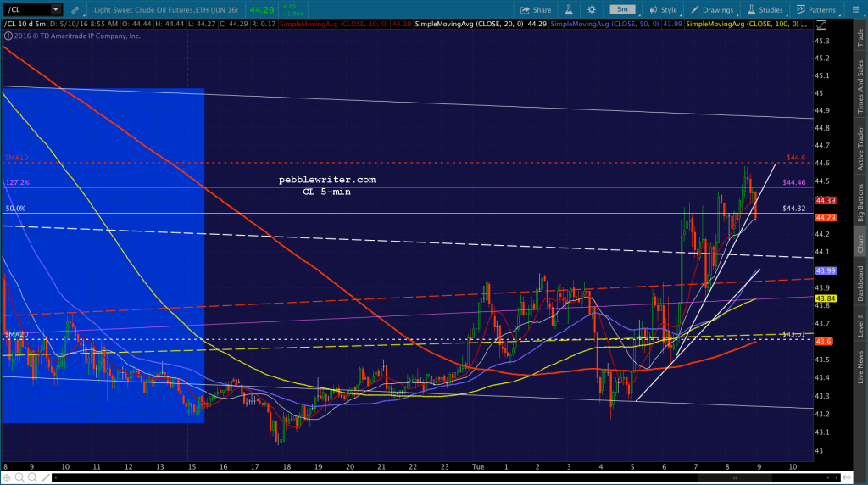Click the SMA20 line label

17,334
